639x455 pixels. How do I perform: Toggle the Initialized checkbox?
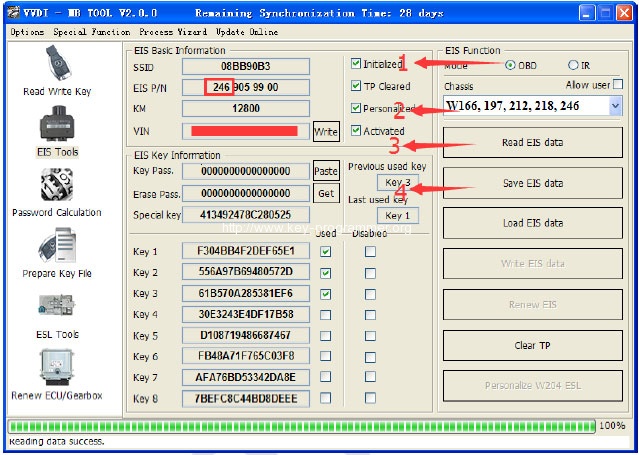(x=356, y=64)
